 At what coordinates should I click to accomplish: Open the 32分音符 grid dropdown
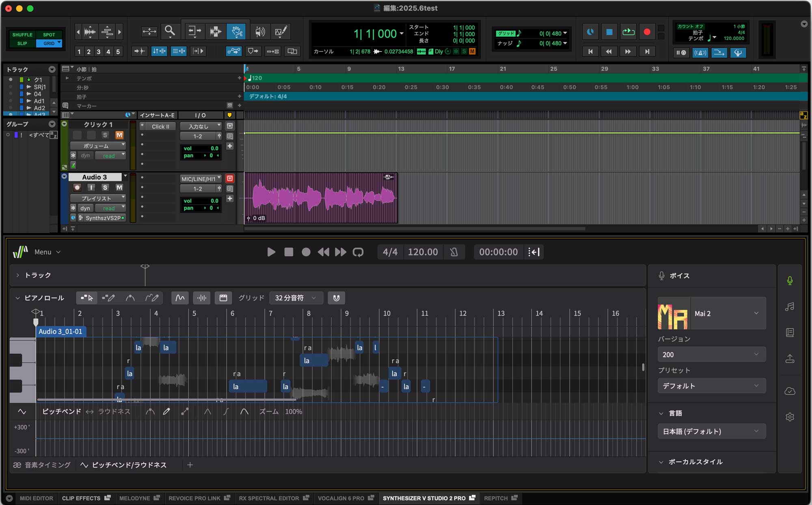tap(296, 298)
